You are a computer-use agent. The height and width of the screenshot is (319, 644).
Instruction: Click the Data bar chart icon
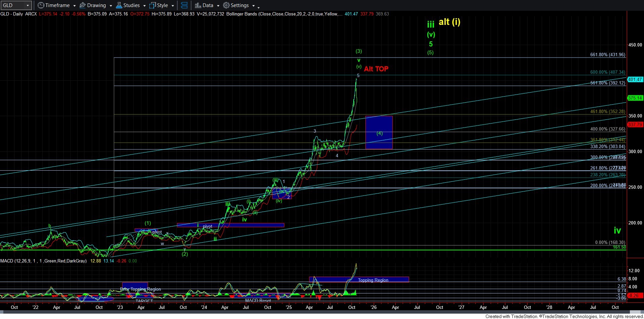click(198, 5)
